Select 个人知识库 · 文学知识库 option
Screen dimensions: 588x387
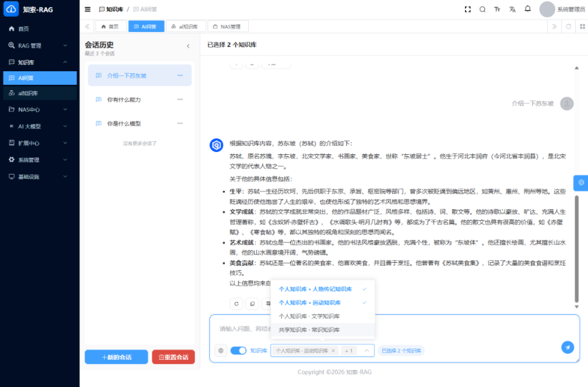[x=322, y=316]
